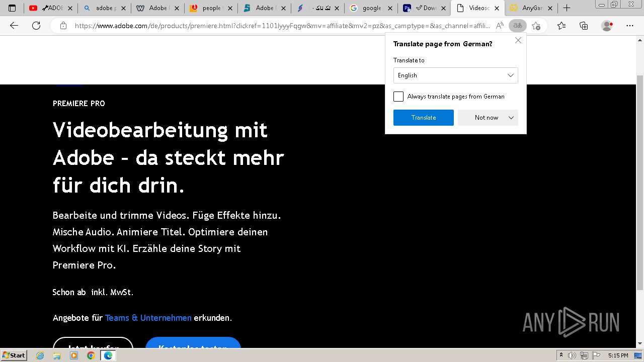Tick Always translate pages from German

[x=398, y=97]
